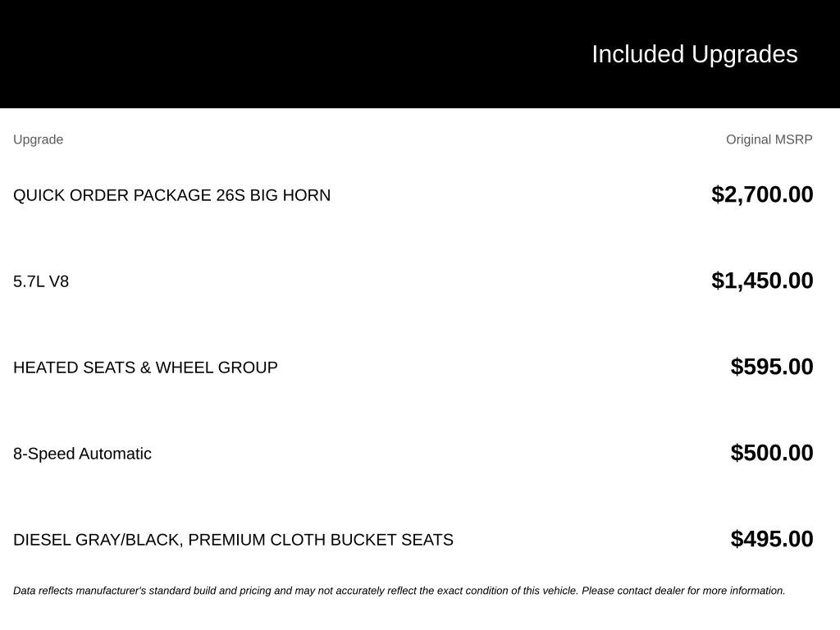
Task: Click the $500.00 price value
Action: (x=771, y=453)
